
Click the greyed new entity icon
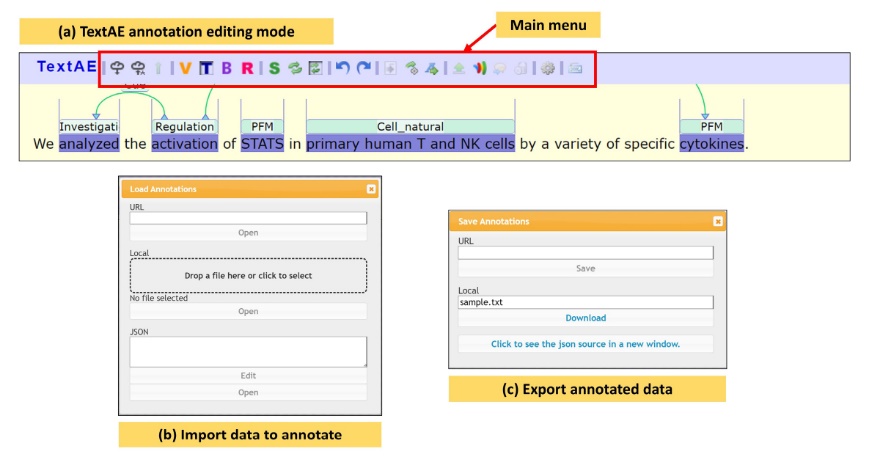(390, 68)
